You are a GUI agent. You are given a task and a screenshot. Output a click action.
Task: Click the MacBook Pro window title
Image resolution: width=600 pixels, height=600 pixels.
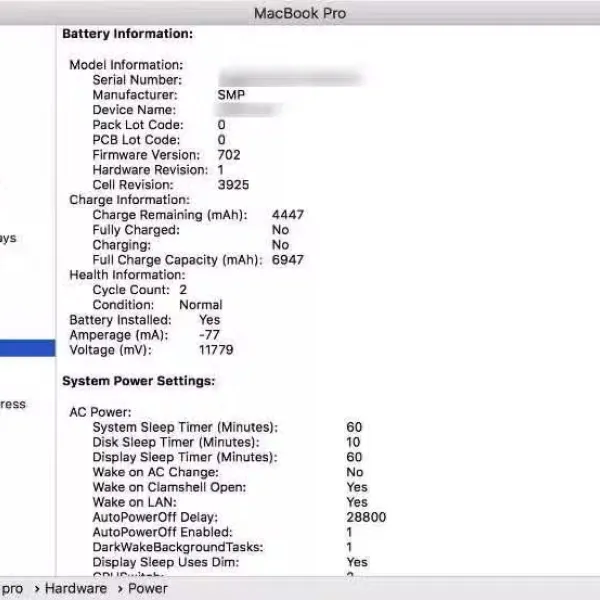pyautogui.click(x=300, y=13)
